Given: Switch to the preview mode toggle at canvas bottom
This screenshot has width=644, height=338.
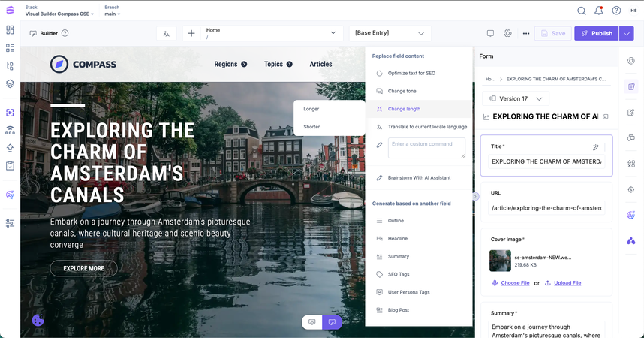Looking at the screenshot, I should (x=312, y=322).
